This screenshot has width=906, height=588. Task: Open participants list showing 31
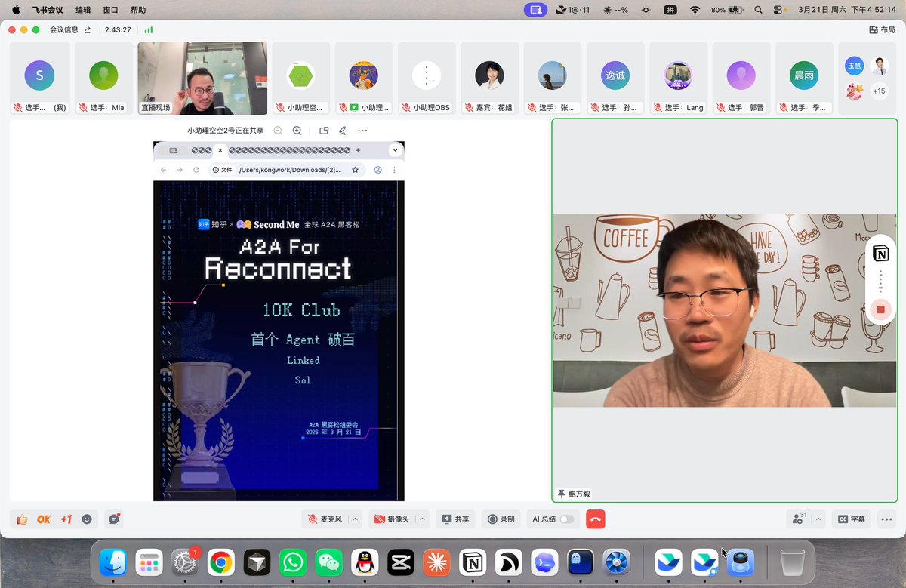pyautogui.click(x=798, y=519)
